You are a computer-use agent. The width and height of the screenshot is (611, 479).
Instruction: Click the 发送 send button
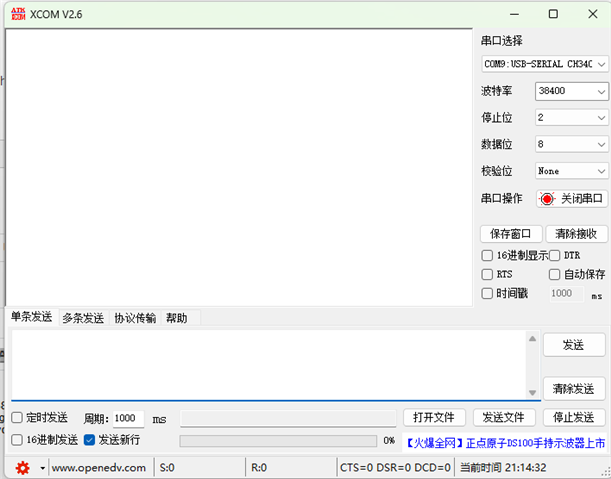pyautogui.click(x=574, y=345)
